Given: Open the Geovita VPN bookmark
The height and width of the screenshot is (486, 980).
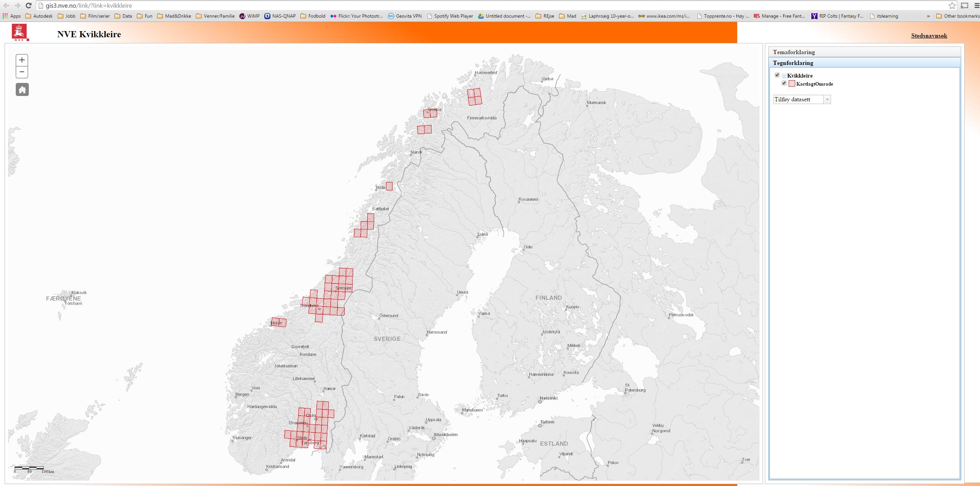Looking at the screenshot, I should pyautogui.click(x=405, y=16).
